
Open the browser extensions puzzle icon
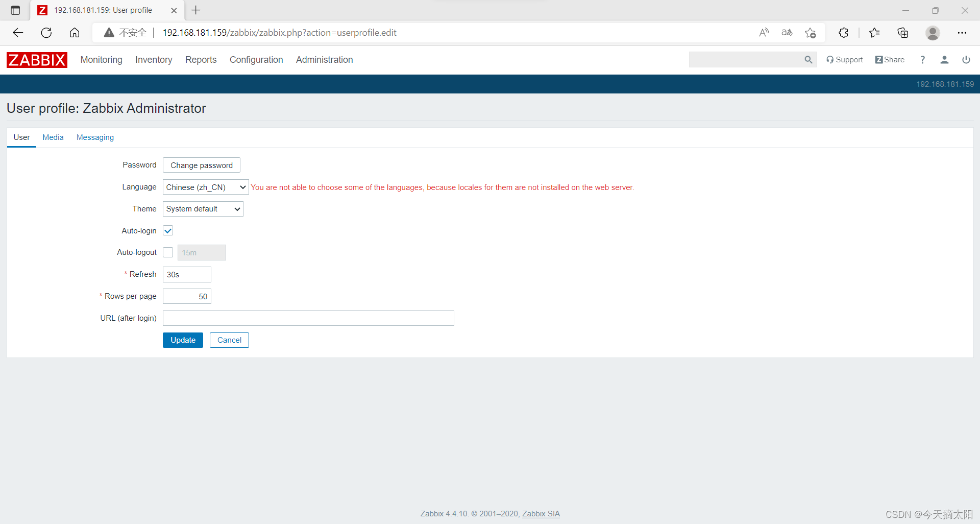pos(843,33)
